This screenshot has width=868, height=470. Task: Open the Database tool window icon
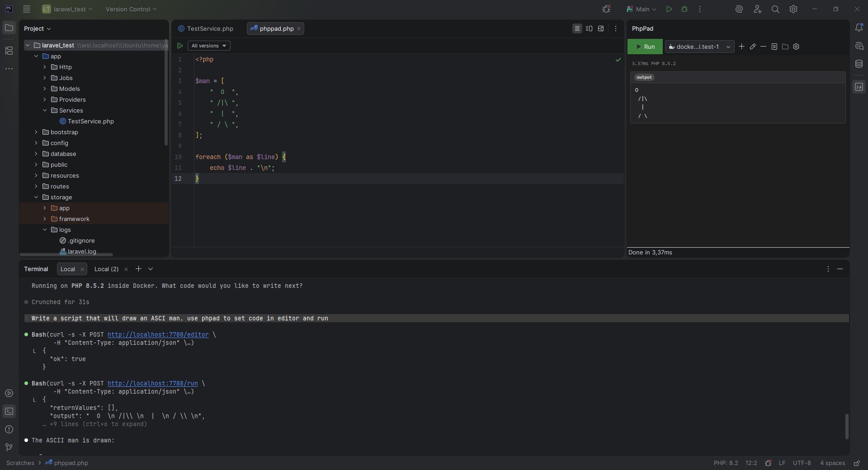click(859, 64)
